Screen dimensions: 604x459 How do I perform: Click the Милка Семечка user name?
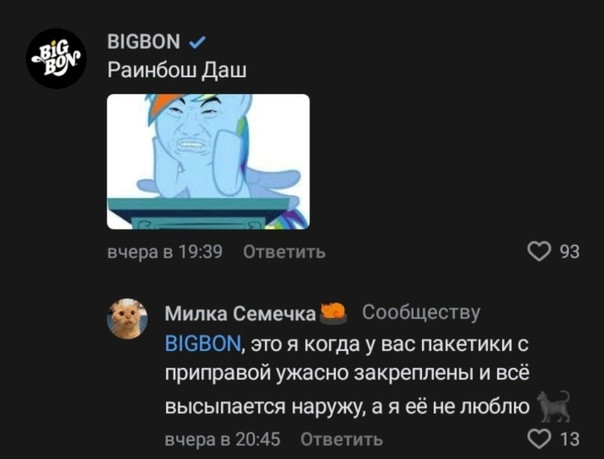pos(240,314)
